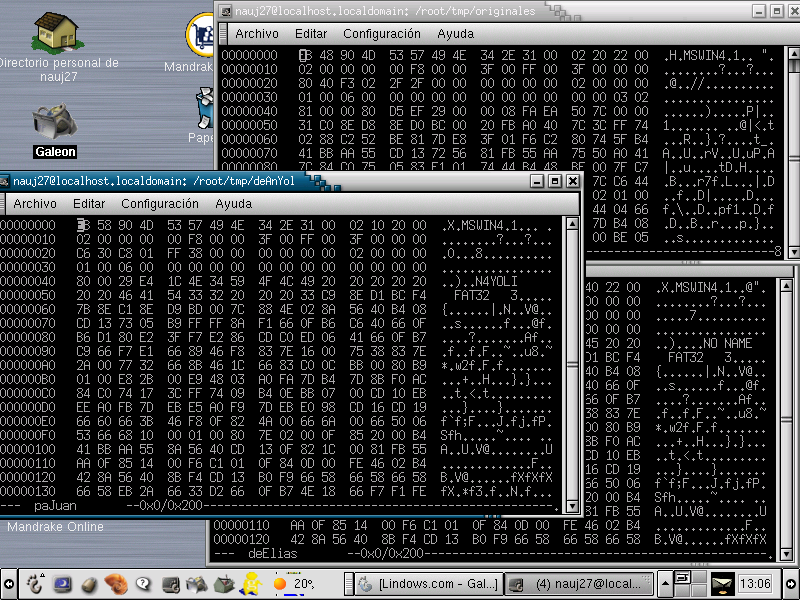
Task: Close the deAnYol terminal window
Action: click(x=573, y=181)
